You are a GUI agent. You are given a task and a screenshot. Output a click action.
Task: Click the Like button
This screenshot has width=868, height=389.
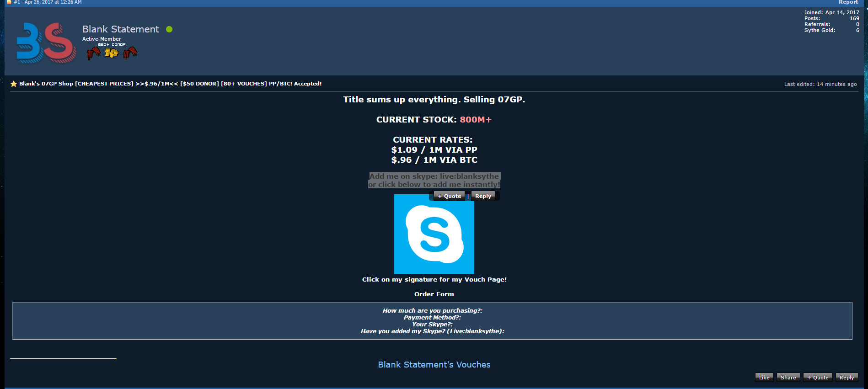(764, 378)
